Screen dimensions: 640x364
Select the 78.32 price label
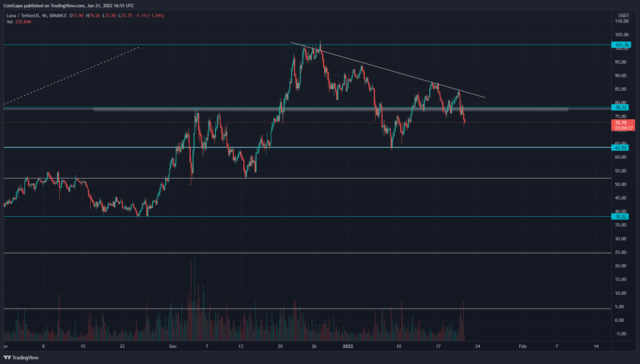[x=621, y=107]
